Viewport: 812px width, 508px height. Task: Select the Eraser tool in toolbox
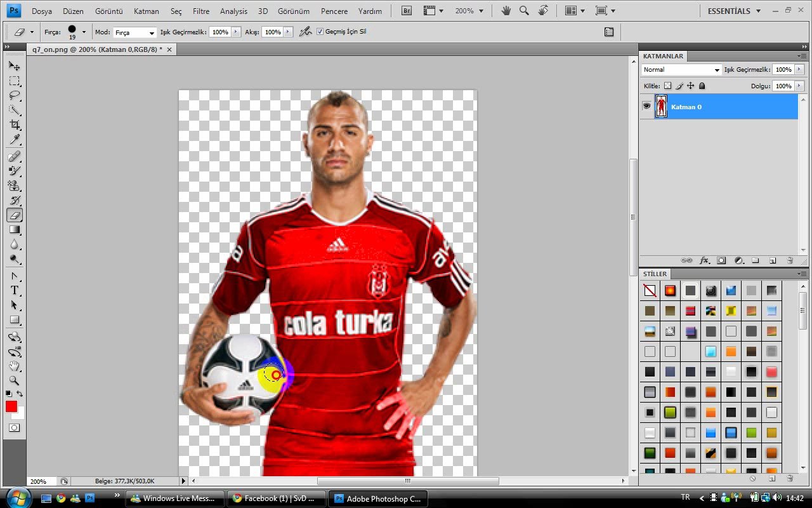click(14, 215)
